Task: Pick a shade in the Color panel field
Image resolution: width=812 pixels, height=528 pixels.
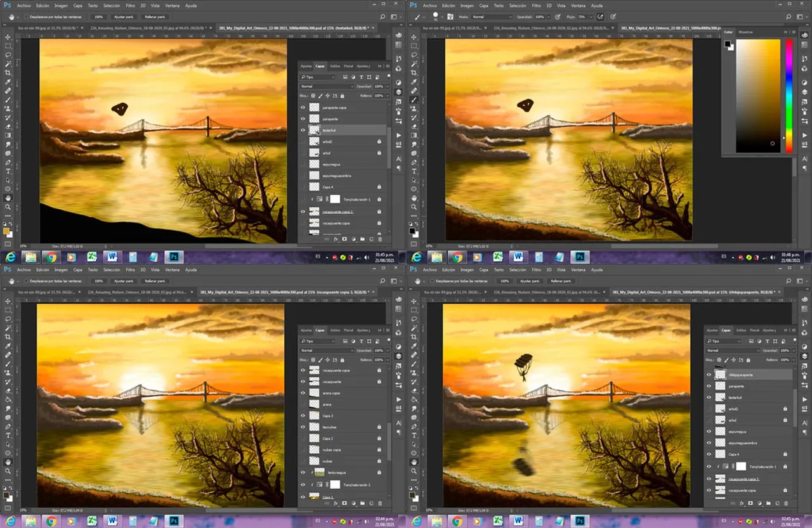Action: [757, 95]
